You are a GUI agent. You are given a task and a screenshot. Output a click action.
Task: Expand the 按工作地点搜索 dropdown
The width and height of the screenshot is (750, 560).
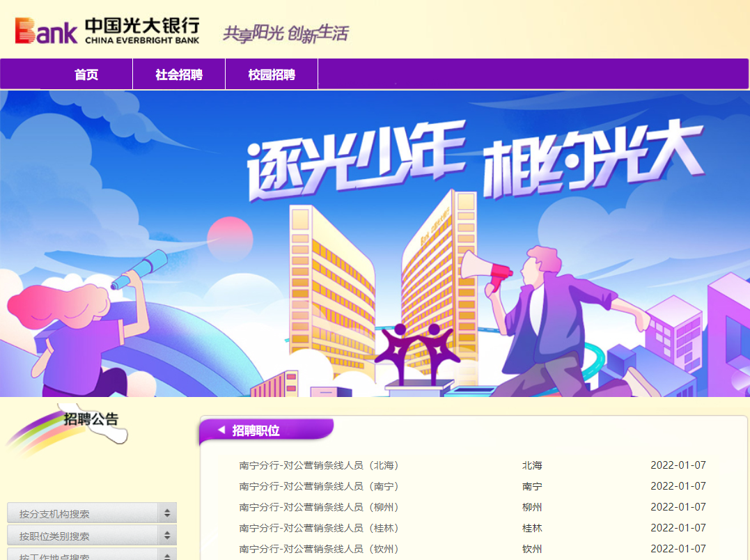point(92,554)
